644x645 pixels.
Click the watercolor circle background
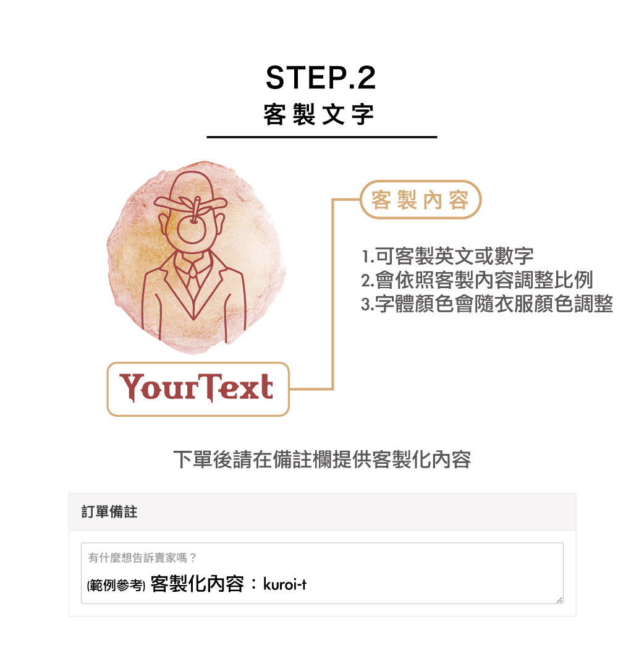click(196, 257)
